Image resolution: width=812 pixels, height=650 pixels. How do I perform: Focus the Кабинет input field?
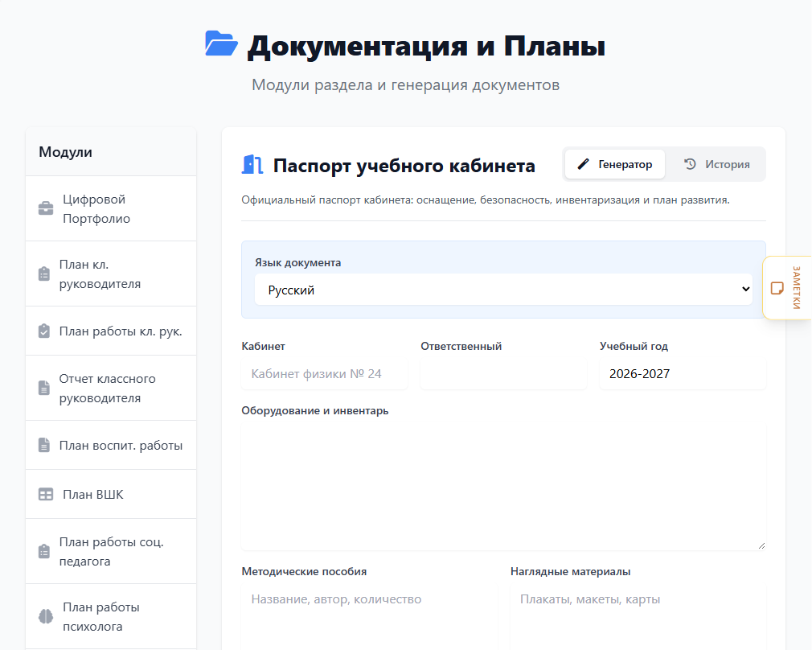(x=324, y=374)
